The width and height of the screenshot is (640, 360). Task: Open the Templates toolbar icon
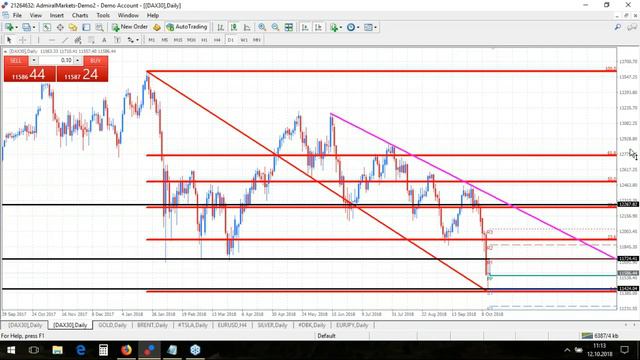368,27
